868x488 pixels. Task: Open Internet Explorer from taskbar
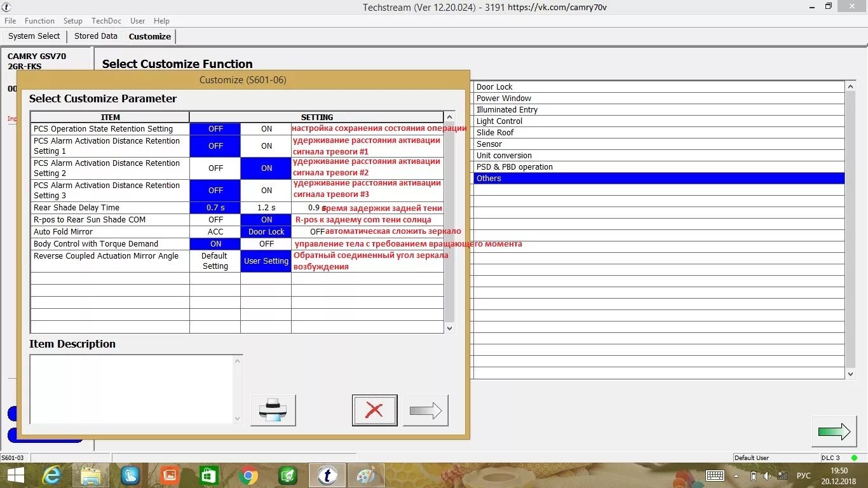pos(51,475)
